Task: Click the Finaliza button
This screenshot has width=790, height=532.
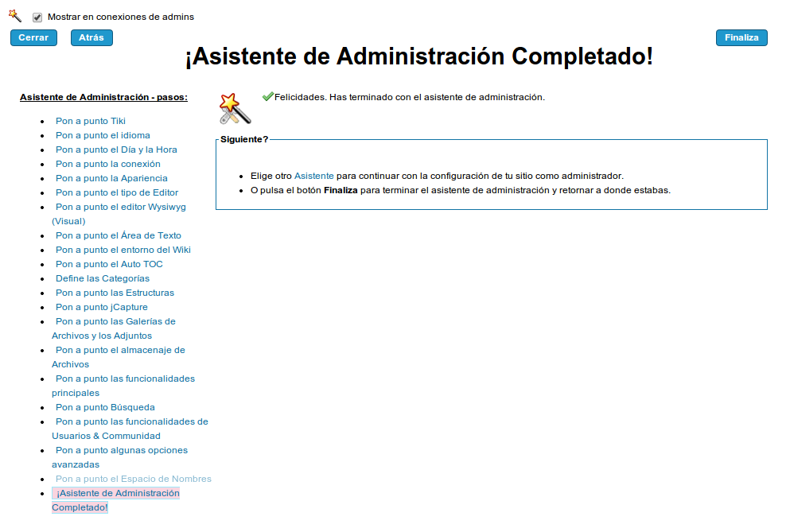Action: click(741, 38)
